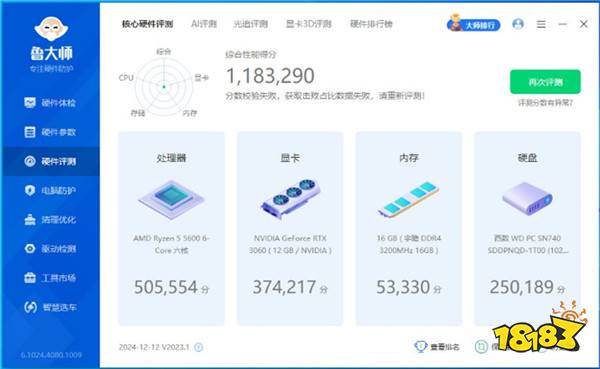This screenshot has width=600, height=369.
Task: Minimize the 鲁大师 window
Action: click(x=562, y=24)
